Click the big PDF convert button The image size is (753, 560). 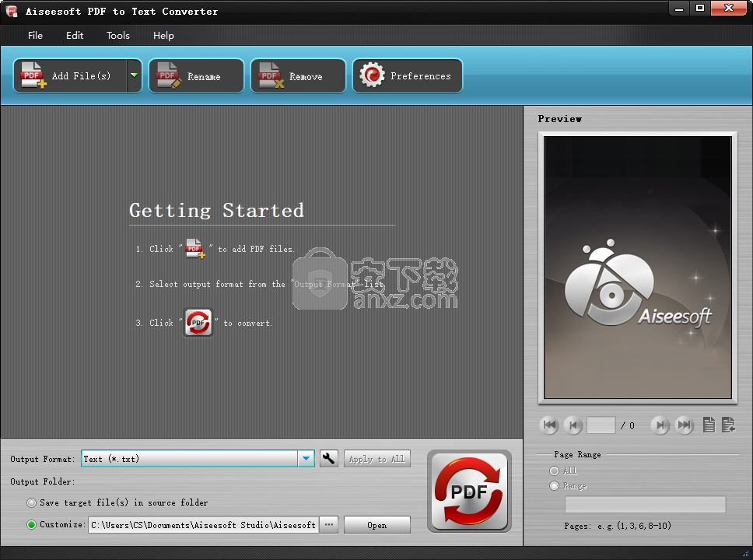[x=469, y=492]
